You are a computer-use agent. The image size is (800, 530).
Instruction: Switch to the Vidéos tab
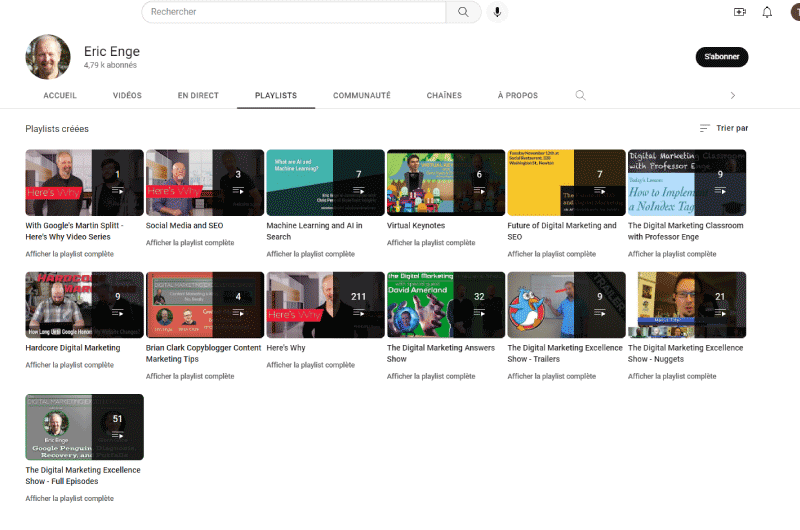pos(127,95)
